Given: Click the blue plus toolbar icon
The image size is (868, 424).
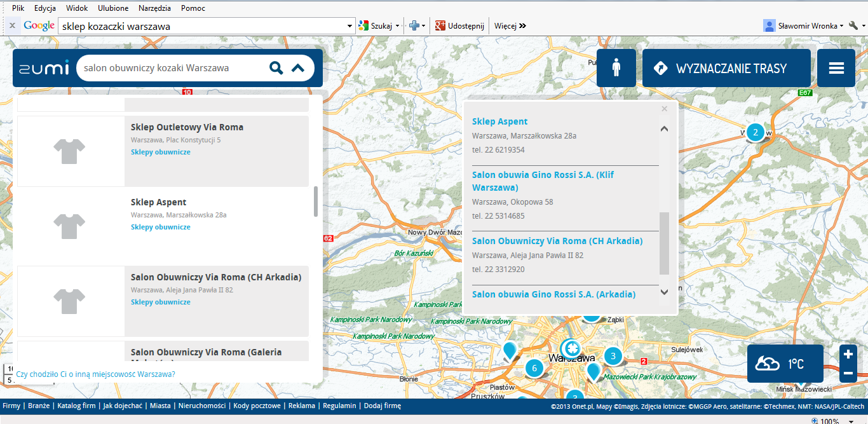Looking at the screenshot, I should [x=414, y=26].
